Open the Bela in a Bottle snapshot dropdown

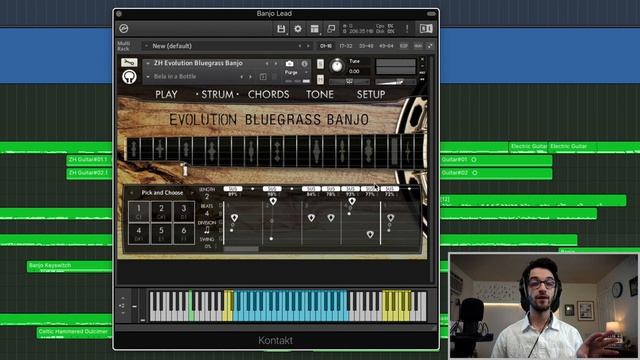pos(148,77)
